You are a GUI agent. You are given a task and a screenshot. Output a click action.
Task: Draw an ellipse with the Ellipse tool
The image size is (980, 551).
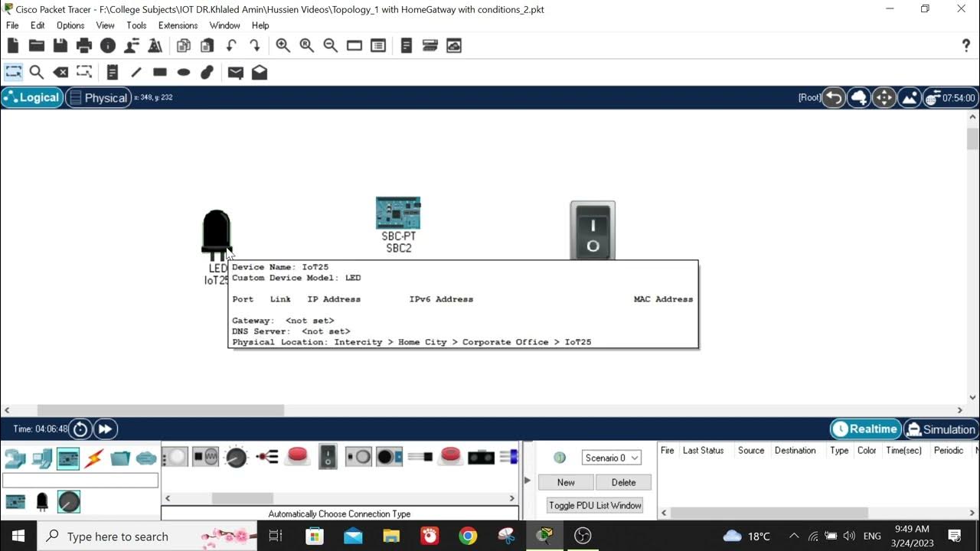pos(184,72)
